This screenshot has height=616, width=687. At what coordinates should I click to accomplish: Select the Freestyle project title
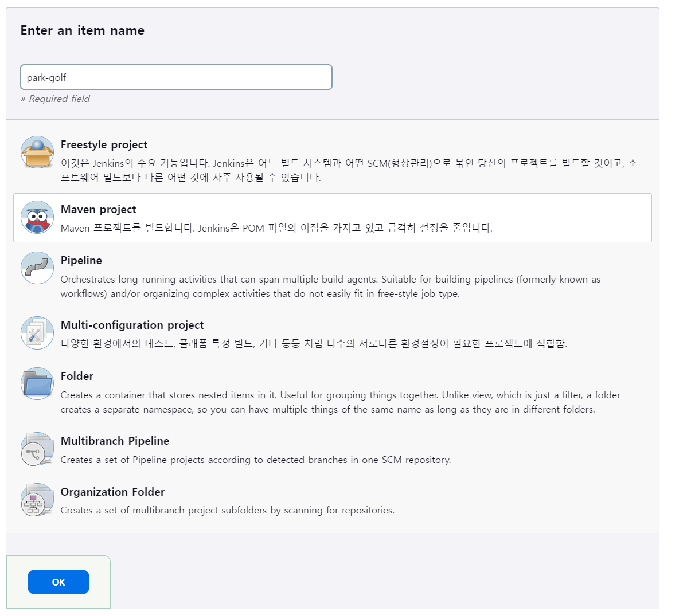104,144
